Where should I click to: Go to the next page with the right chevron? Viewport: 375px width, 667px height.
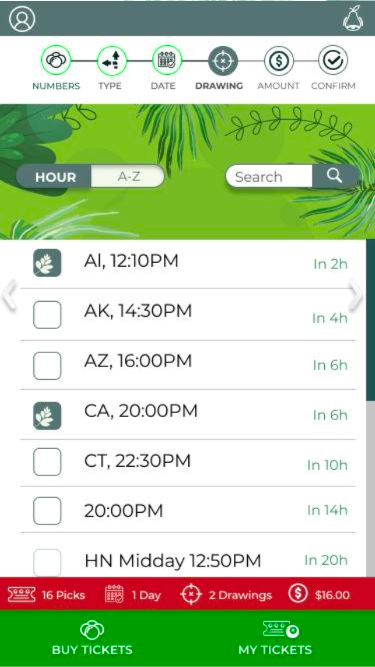356,295
